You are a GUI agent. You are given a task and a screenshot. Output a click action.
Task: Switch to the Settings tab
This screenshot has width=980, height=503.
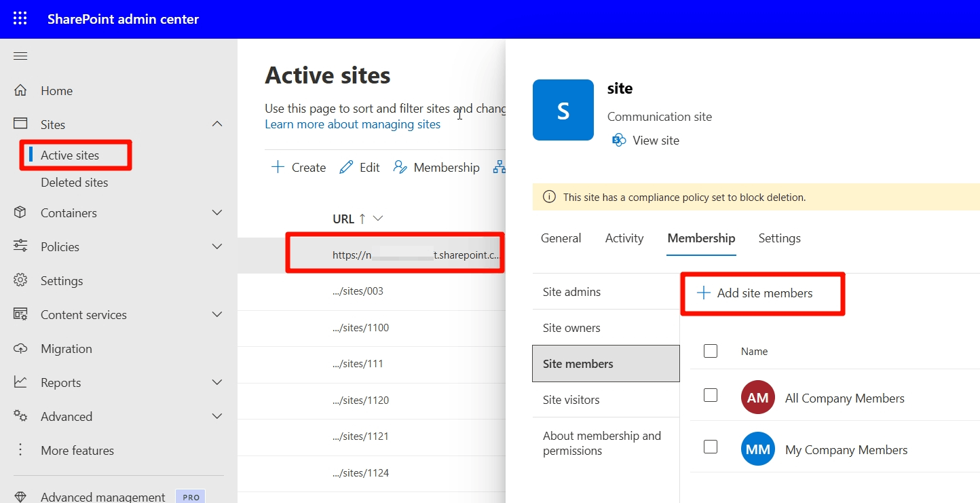pyautogui.click(x=779, y=238)
